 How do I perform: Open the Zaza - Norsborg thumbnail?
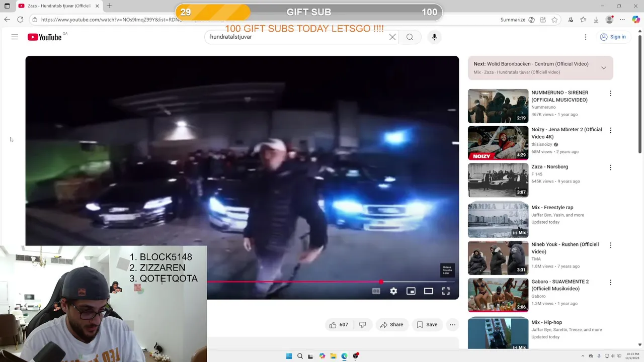[x=498, y=180]
